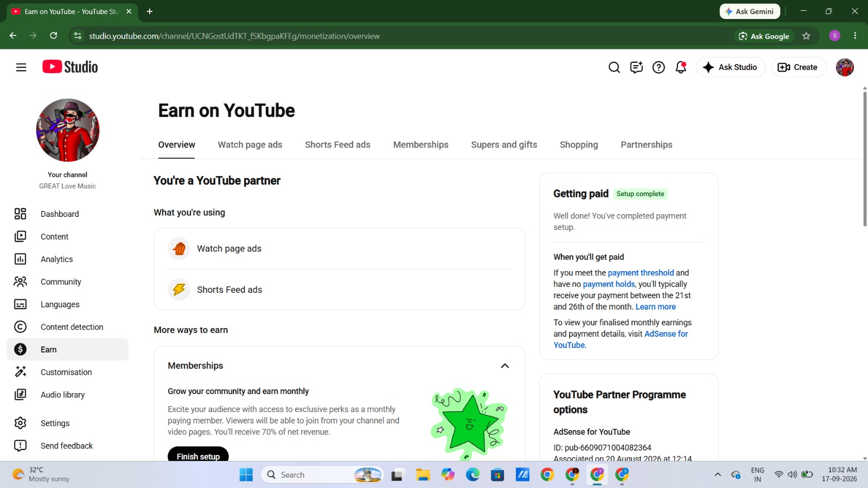Click the page vertical scrollbar

point(865,158)
